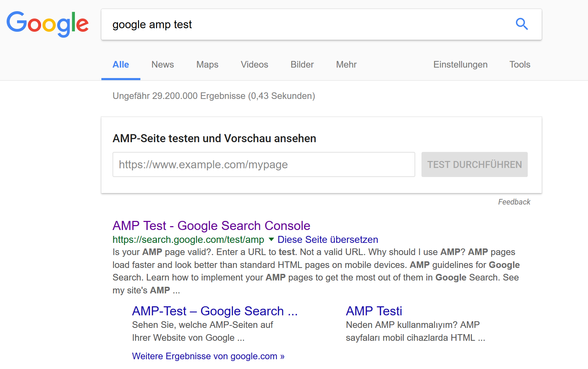Click the magnifying glass search icon

[521, 24]
